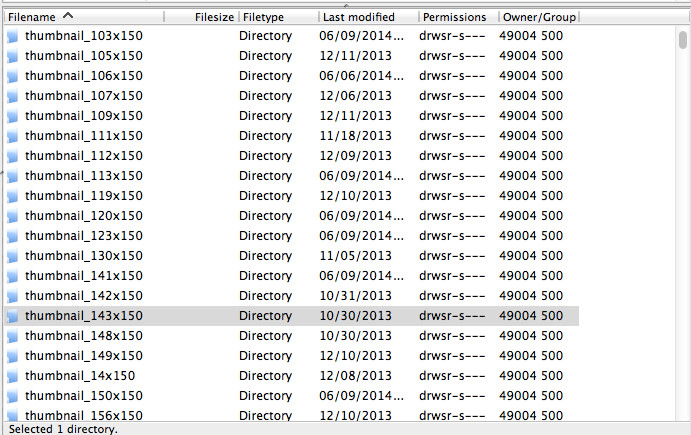
Task: Click folder icon of thumbnail_120x150
Action: (12, 216)
